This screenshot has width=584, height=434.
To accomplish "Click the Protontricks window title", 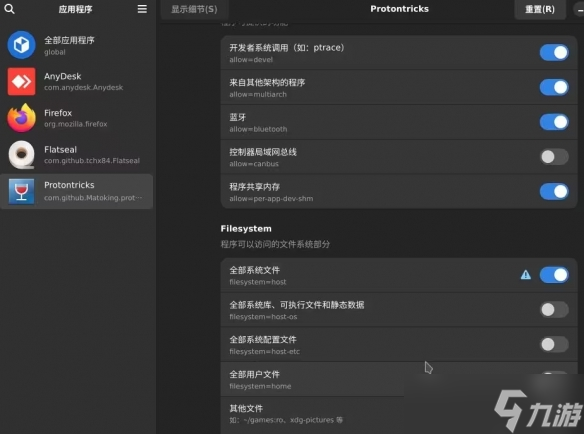I will (x=399, y=9).
